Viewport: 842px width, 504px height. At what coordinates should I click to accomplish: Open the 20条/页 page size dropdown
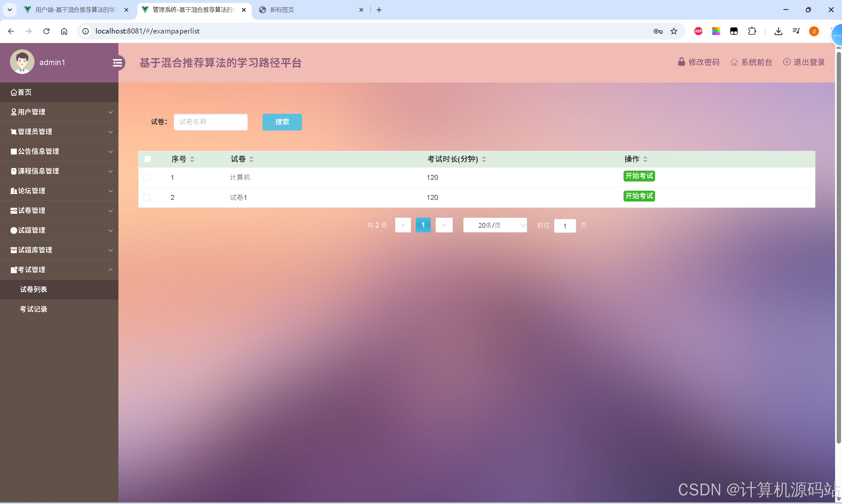pyautogui.click(x=495, y=225)
